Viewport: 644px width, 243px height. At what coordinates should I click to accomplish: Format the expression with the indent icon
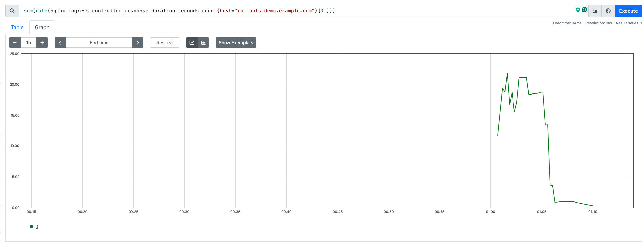pyautogui.click(x=595, y=11)
